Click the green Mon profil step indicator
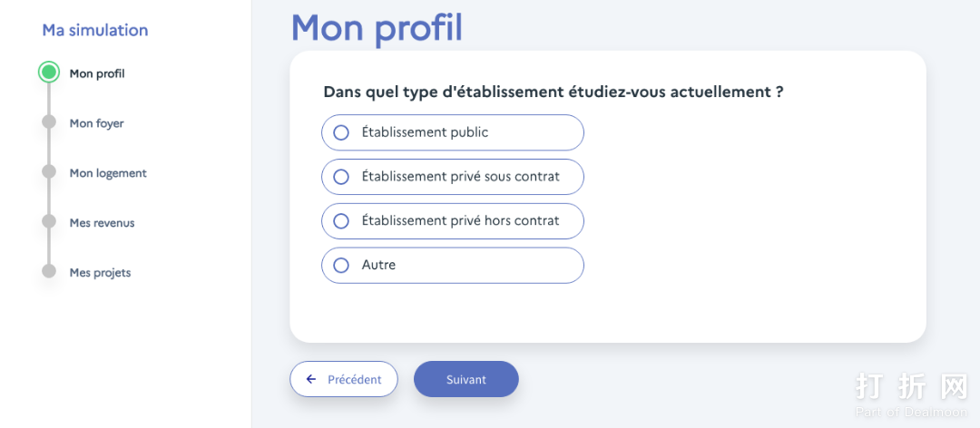The image size is (980, 428). (x=49, y=73)
